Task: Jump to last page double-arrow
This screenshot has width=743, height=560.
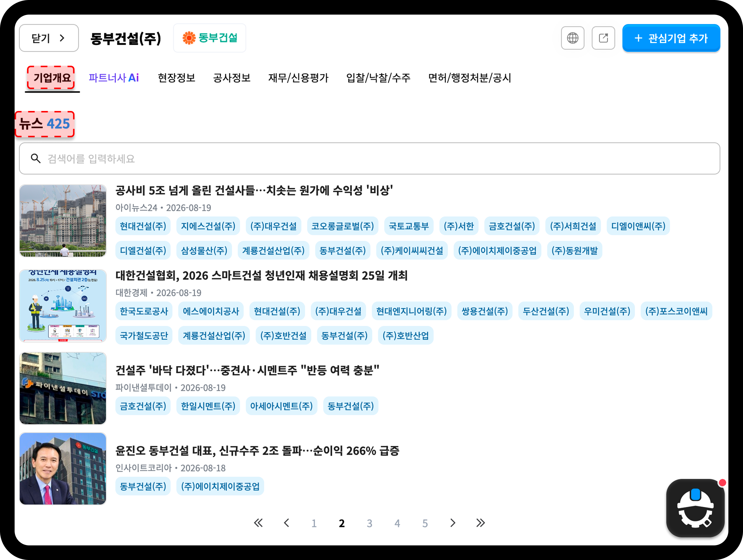Action: click(x=480, y=523)
